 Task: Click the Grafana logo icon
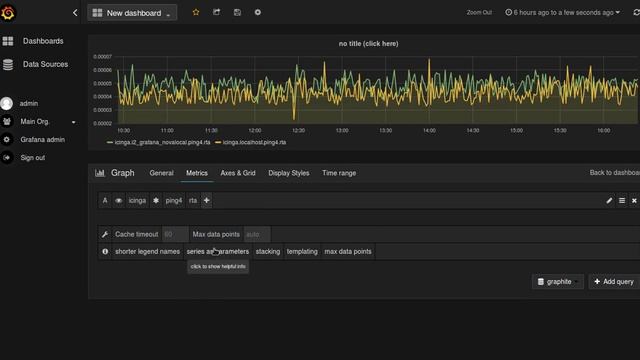pyautogui.click(x=8, y=13)
